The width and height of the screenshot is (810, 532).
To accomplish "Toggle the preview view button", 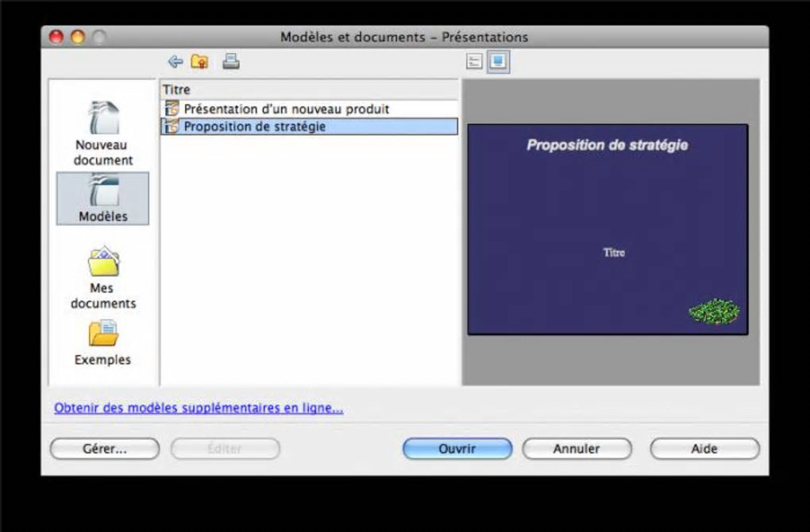I will (x=498, y=61).
